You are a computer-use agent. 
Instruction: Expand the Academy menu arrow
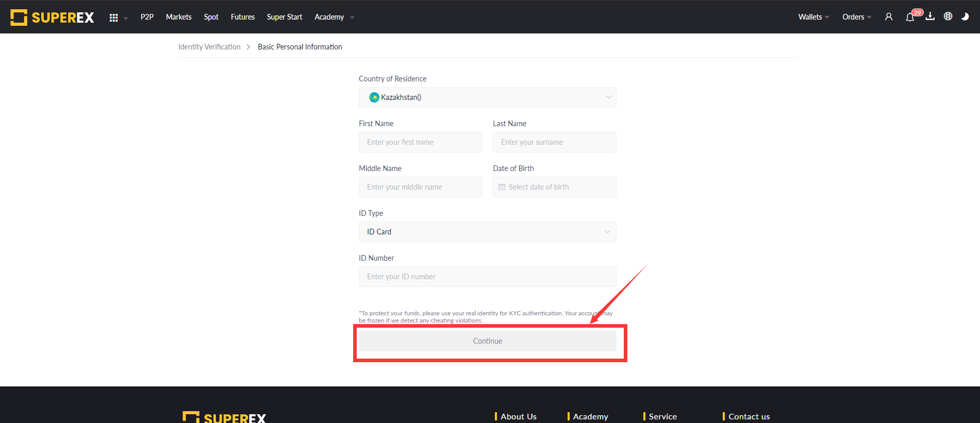coord(352,18)
